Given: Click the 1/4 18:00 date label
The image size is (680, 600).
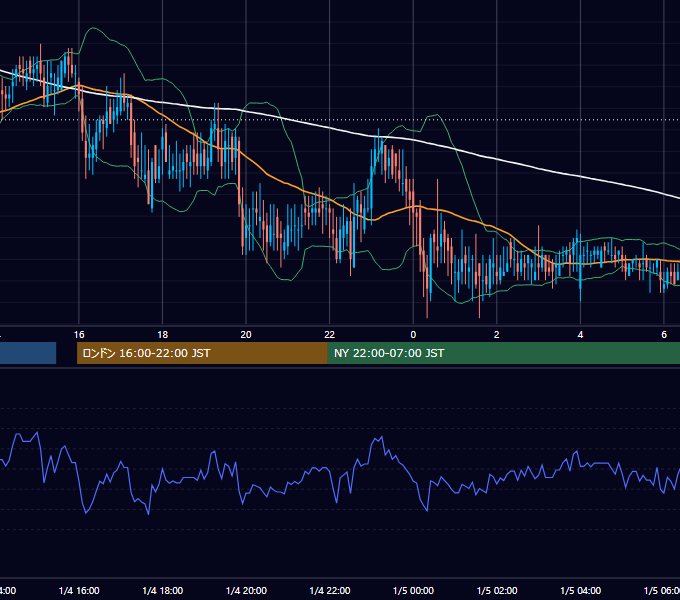Looking at the screenshot, I should (x=163, y=590).
